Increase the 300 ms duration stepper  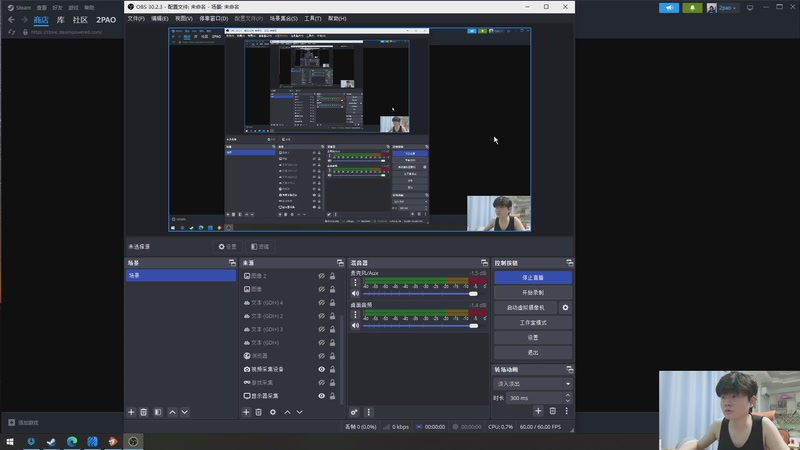tap(567, 395)
